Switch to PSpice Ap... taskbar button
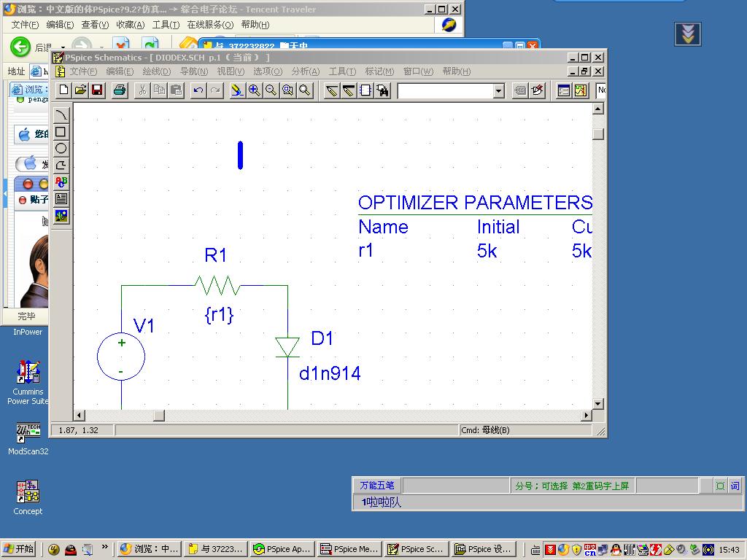The image size is (747, 560). (x=282, y=549)
